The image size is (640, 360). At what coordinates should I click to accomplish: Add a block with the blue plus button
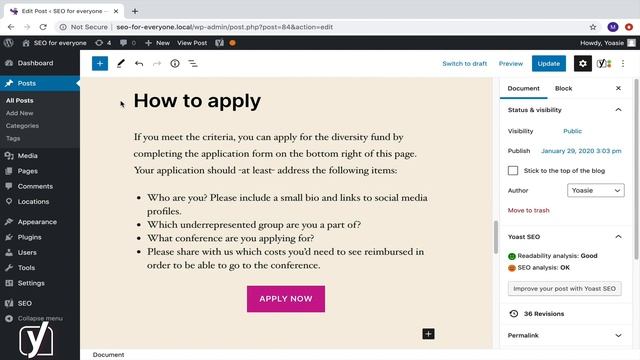tap(100, 64)
